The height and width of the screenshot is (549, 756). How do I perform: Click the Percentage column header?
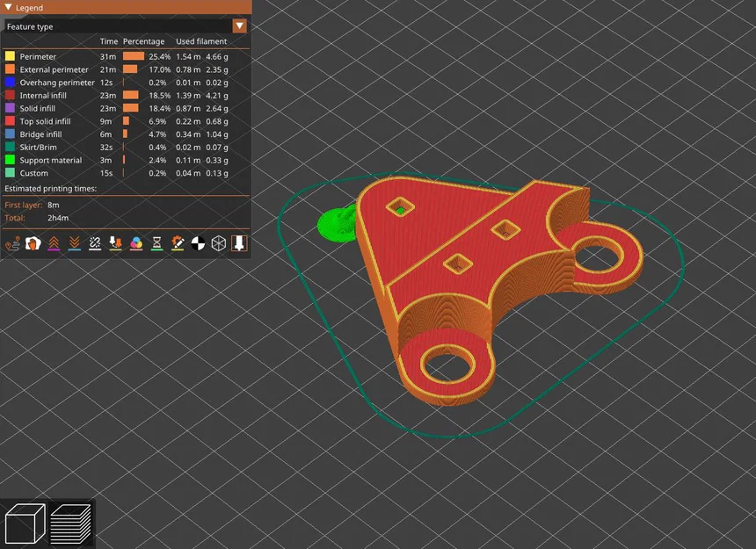pyautogui.click(x=143, y=41)
